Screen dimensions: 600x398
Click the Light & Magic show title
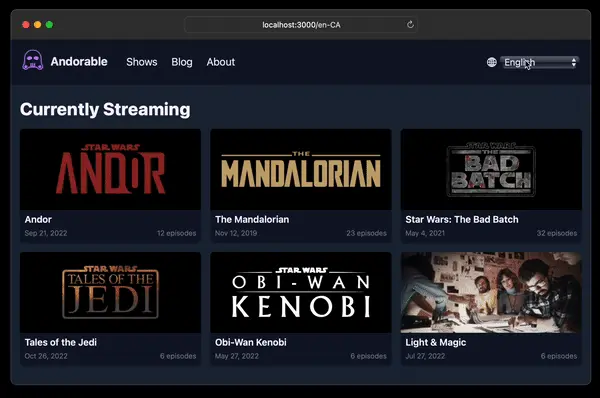[435, 342]
